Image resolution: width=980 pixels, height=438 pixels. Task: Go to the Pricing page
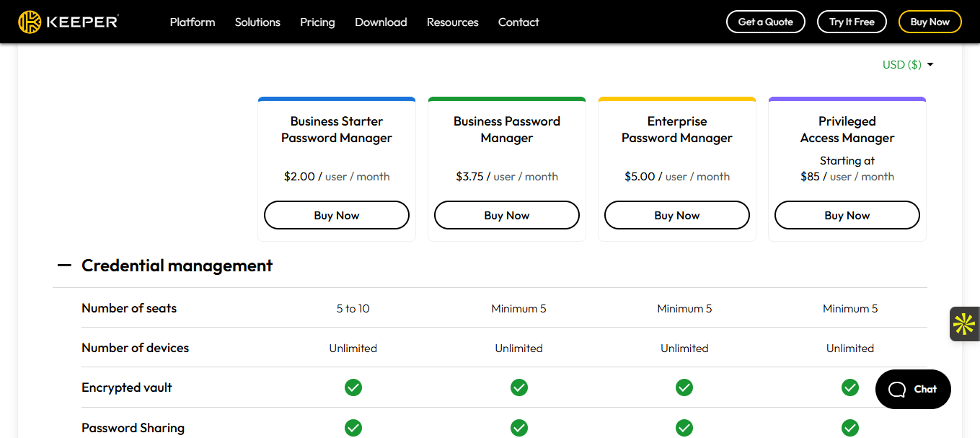(317, 22)
